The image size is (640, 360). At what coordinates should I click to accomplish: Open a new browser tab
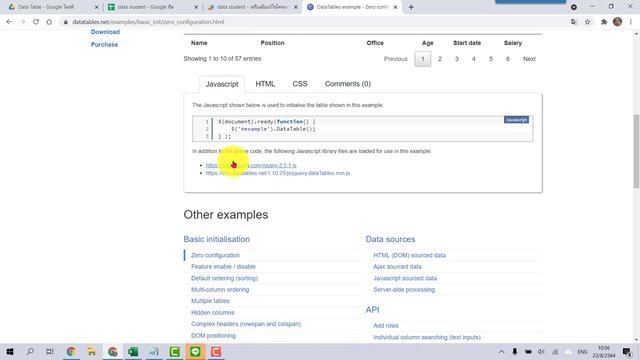click(x=411, y=7)
